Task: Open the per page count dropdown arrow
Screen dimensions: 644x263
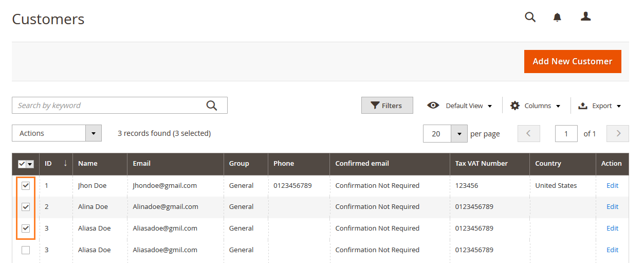Action: [x=459, y=133]
